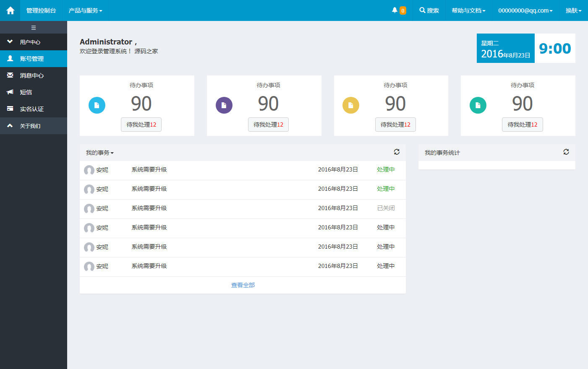Click 待我处理12 on the second card
Image resolution: width=588 pixels, height=369 pixels.
pyautogui.click(x=268, y=124)
